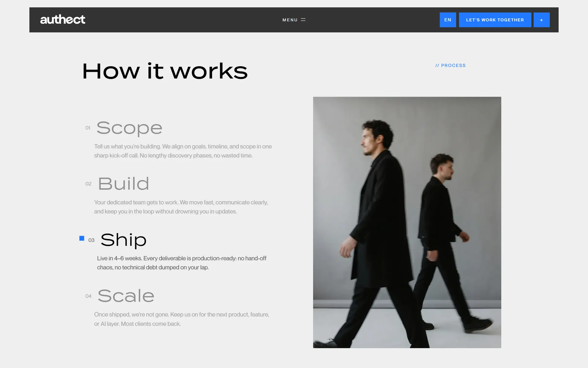Viewport: 588px width, 368px height.
Task: Click the photo of two men walking
Action: [407, 222]
